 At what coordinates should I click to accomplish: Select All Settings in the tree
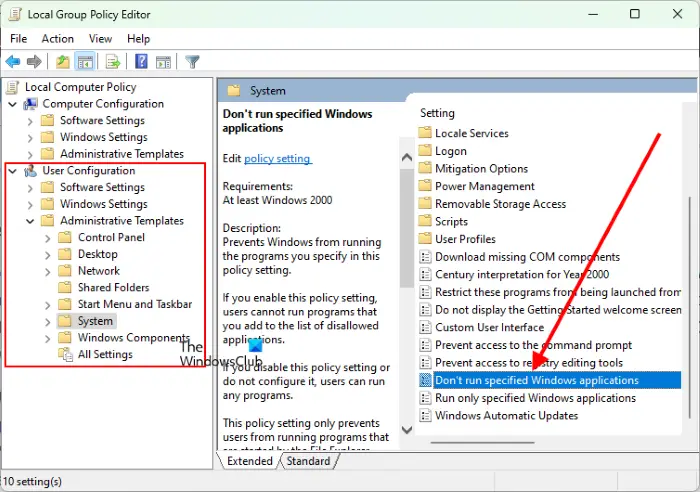coord(105,354)
